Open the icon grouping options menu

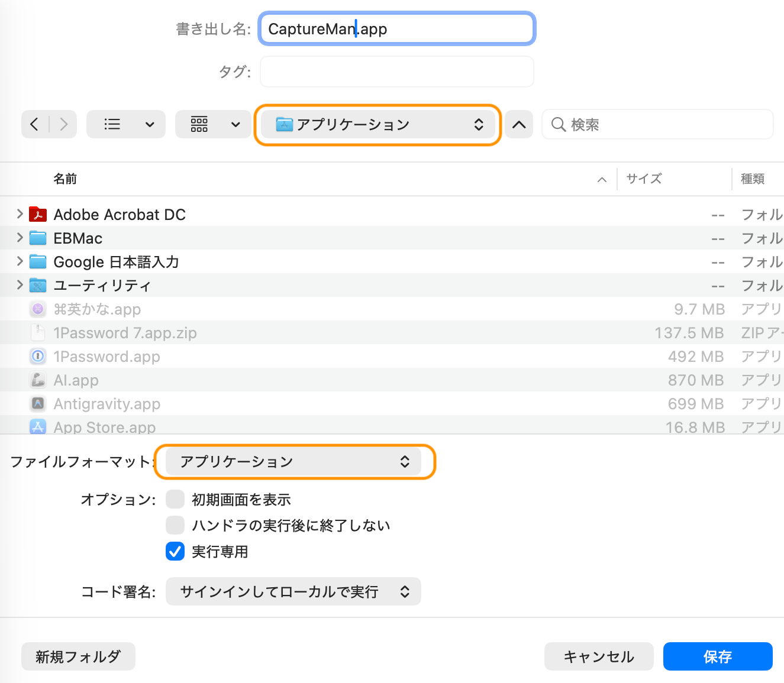pyautogui.click(x=214, y=124)
